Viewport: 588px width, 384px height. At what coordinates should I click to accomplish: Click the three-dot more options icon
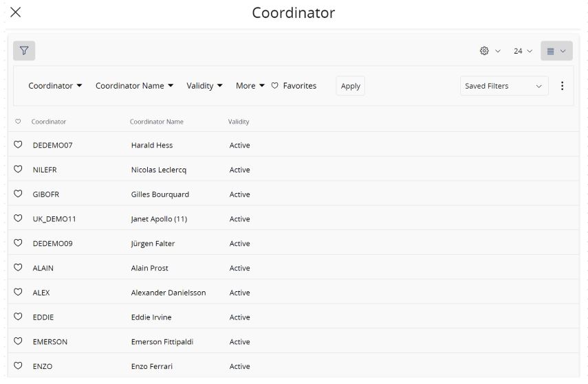(x=562, y=86)
